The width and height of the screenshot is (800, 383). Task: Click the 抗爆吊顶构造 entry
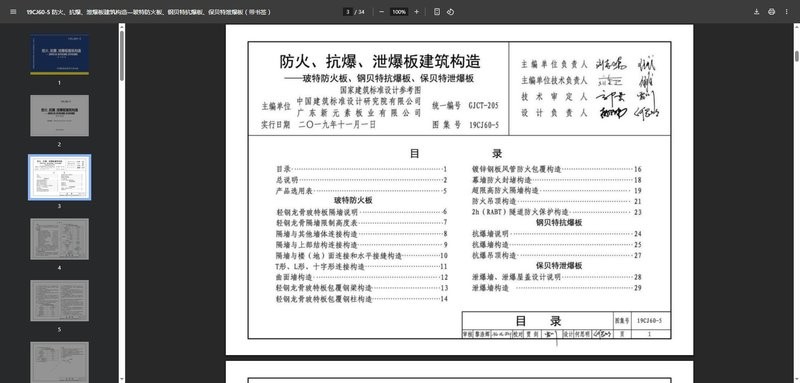coord(557,256)
